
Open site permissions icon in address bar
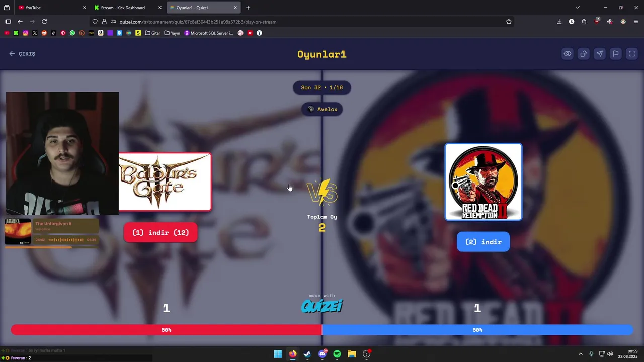click(113, 22)
